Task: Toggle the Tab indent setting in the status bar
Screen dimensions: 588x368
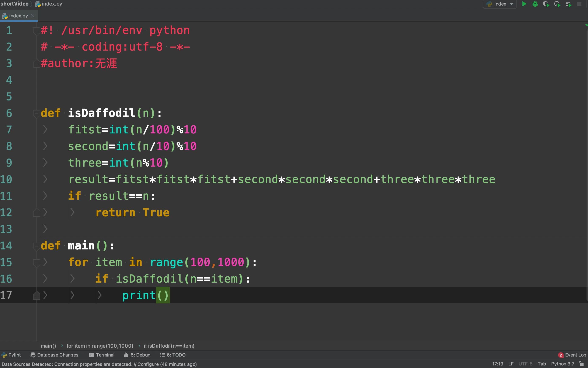Action: (x=542, y=364)
